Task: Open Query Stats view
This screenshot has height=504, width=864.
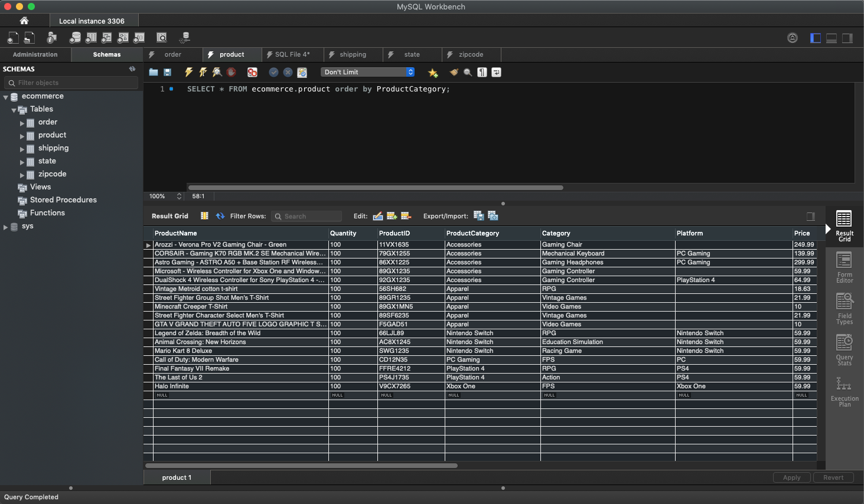Action: 845,350
